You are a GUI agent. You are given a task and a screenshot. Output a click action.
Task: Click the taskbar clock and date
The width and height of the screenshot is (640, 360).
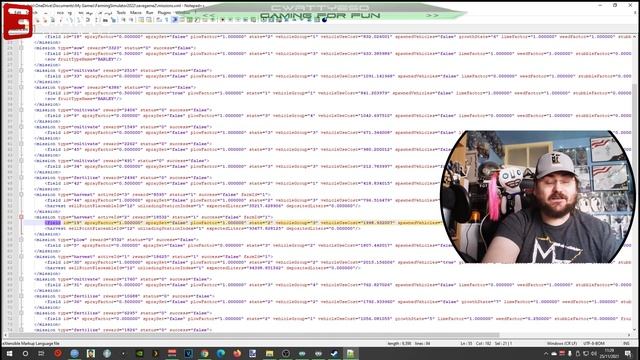[609, 353]
